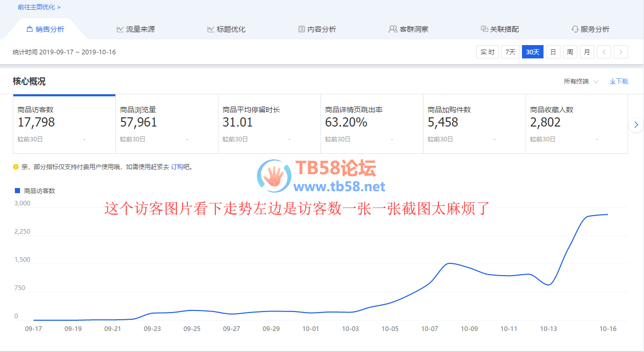Click the 下载 download icon link
The height and width of the screenshot is (352, 644).
point(619,81)
